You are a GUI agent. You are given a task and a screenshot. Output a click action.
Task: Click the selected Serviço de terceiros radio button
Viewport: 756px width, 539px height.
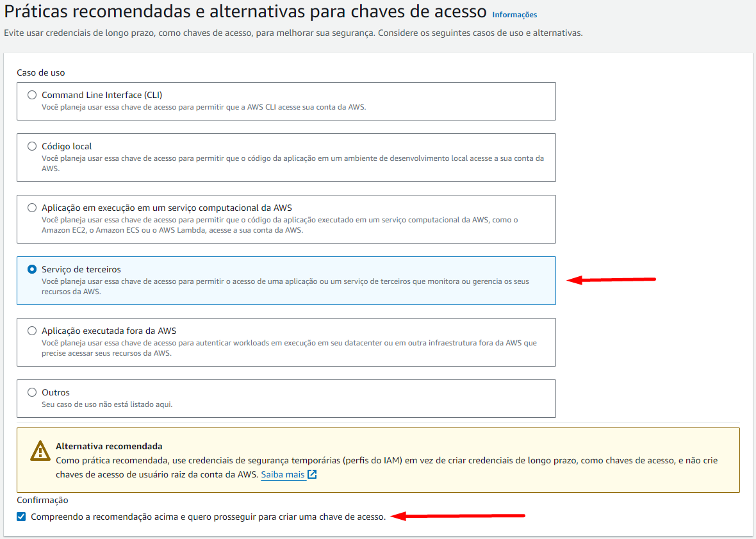32,269
